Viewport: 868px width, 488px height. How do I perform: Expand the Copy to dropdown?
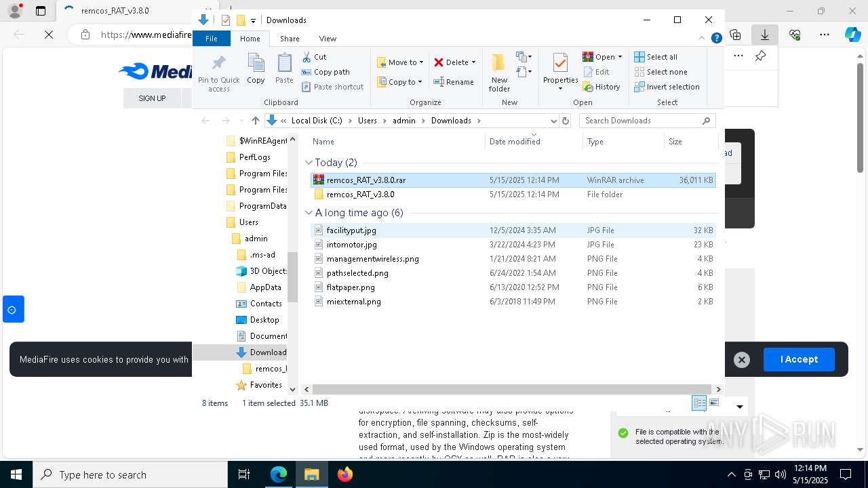(x=420, y=82)
